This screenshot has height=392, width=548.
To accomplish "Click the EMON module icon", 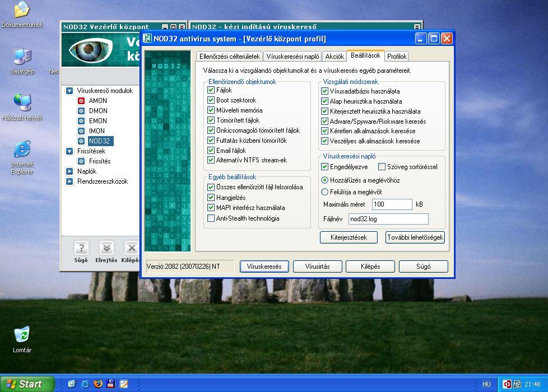I will (x=81, y=121).
